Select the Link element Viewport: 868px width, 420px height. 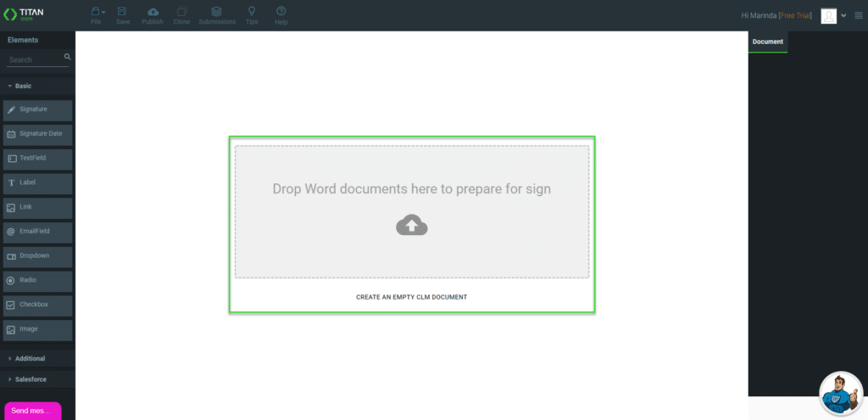[x=37, y=208]
